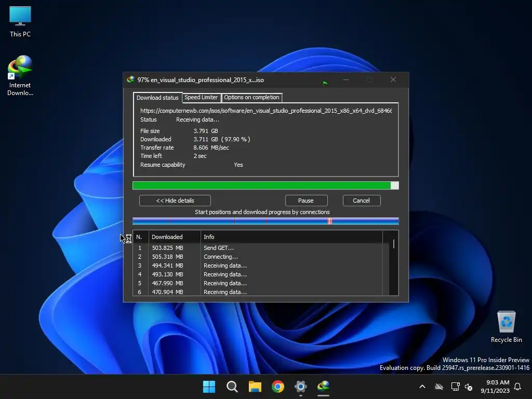
Task: Open the network status tray icon
Action: pos(455,387)
